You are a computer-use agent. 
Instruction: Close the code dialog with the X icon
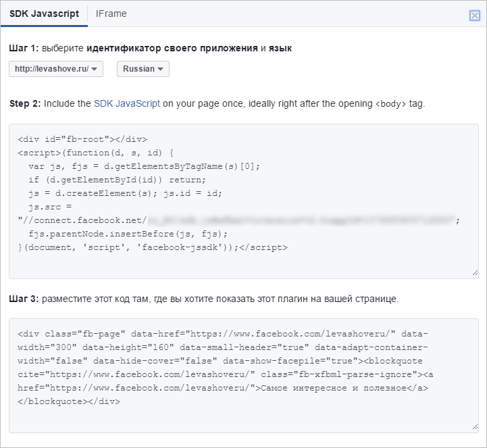475,16
